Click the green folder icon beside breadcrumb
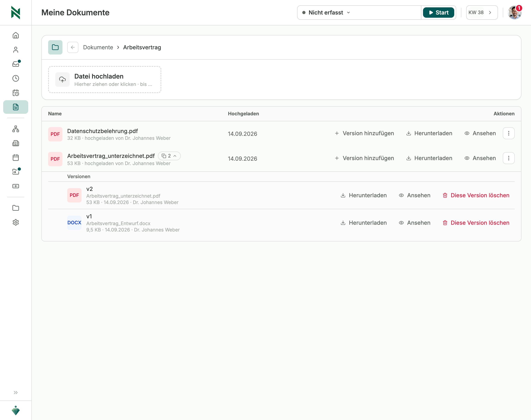Viewport: 531px width, 420px height. (x=55, y=47)
